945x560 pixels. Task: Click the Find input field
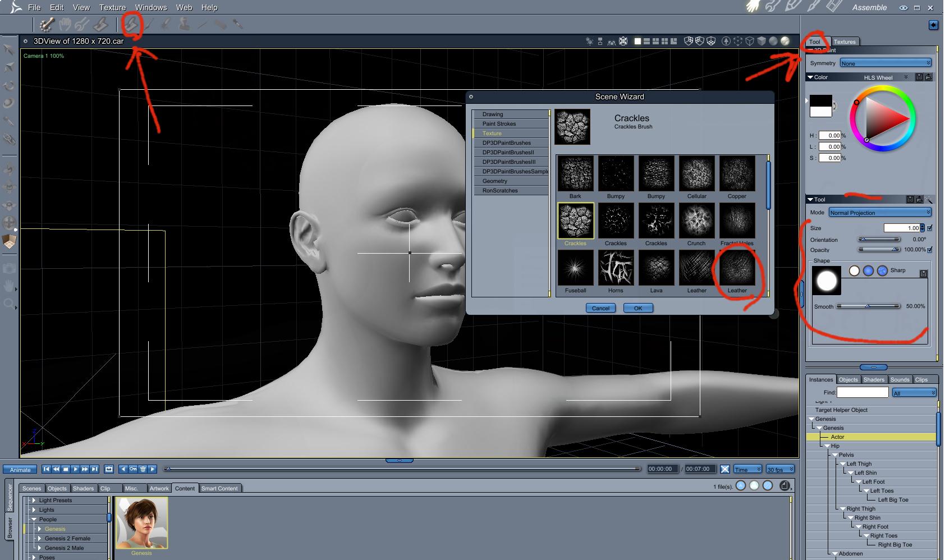(863, 392)
